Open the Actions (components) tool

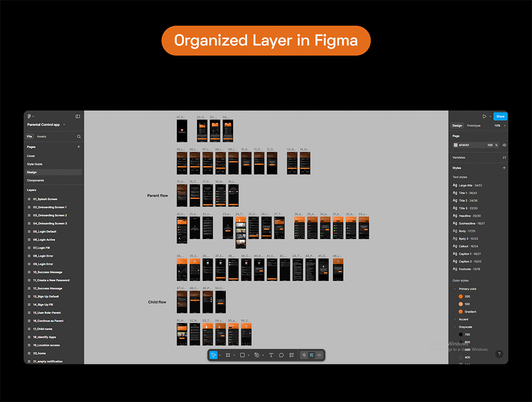pyautogui.click(x=292, y=355)
